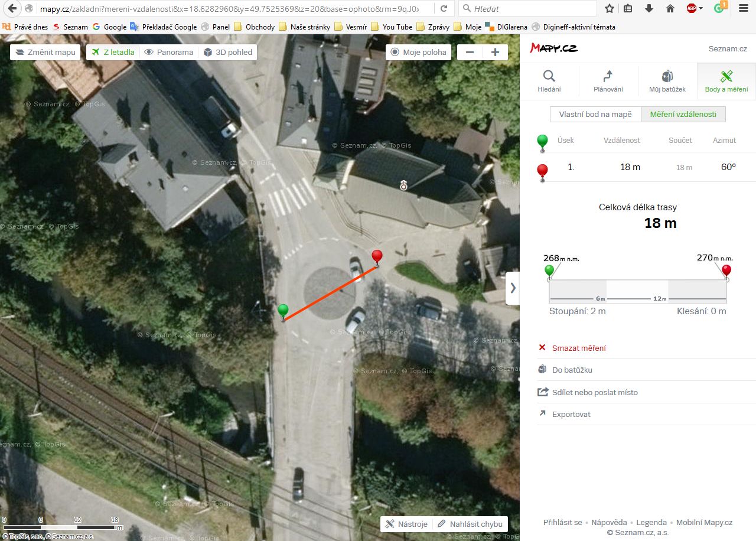Open the Změnit mapu map chooser

(45, 52)
